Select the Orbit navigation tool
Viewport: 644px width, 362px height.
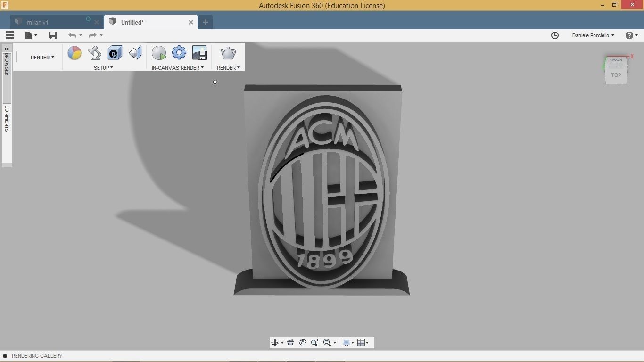coord(275,343)
